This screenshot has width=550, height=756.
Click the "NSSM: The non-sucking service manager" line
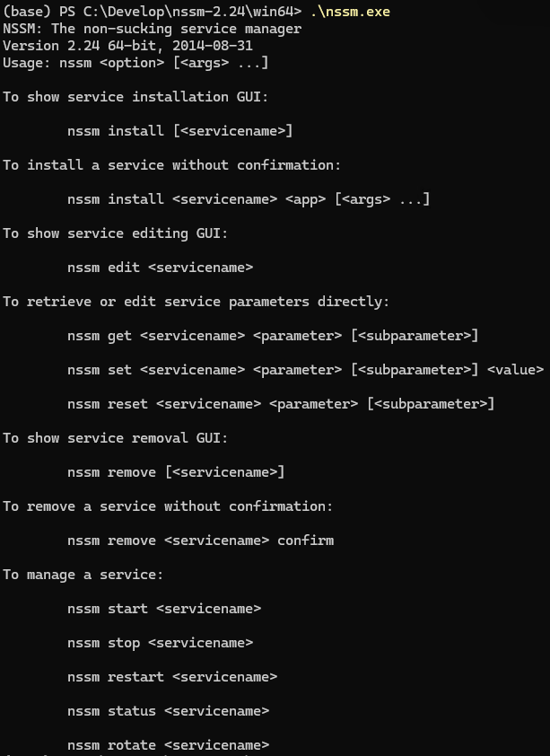pyautogui.click(x=153, y=29)
